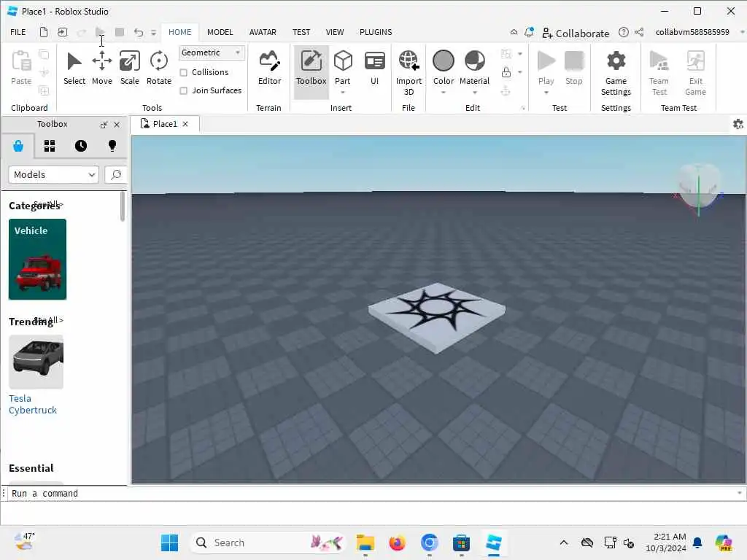This screenshot has height=560, width=747.
Task: Enable the Collisions checkbox
Action: pos(183,72)
